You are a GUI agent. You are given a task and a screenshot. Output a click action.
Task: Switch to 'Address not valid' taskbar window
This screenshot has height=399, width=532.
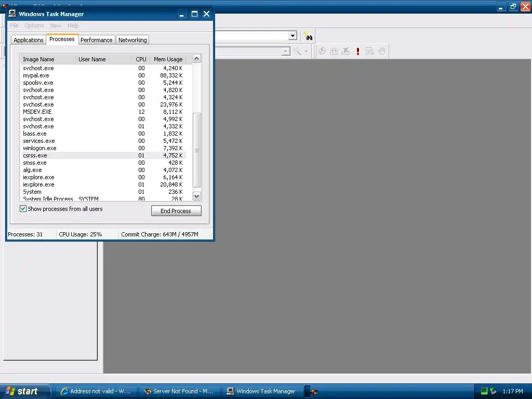pyautogui.click(x=96, y=391)
